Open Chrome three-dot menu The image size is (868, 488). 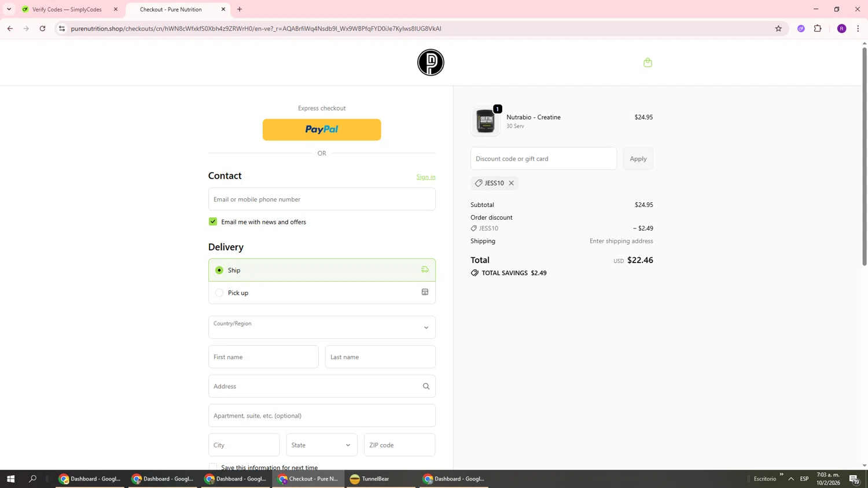(x=858, y=28)
